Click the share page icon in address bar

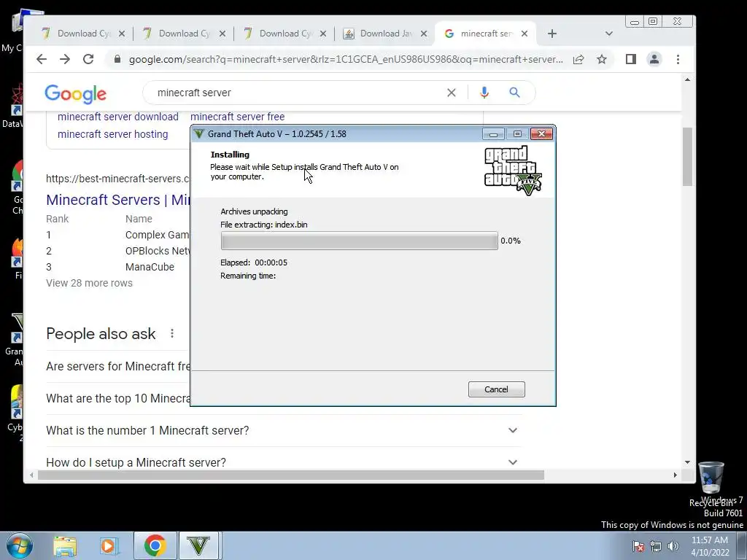(578, 59)
